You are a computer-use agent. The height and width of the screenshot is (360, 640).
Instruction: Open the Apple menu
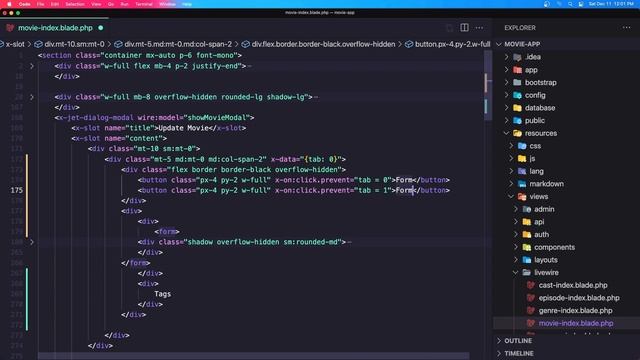9,4
